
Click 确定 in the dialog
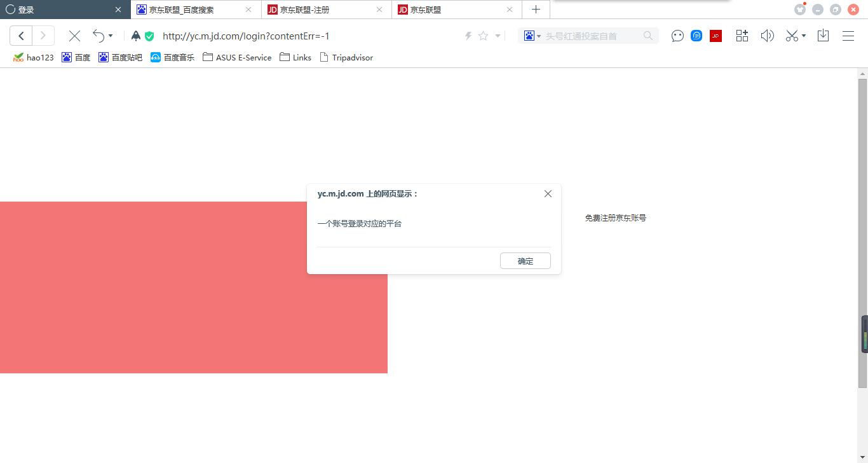pyautogui.click(x=525, y=261)
